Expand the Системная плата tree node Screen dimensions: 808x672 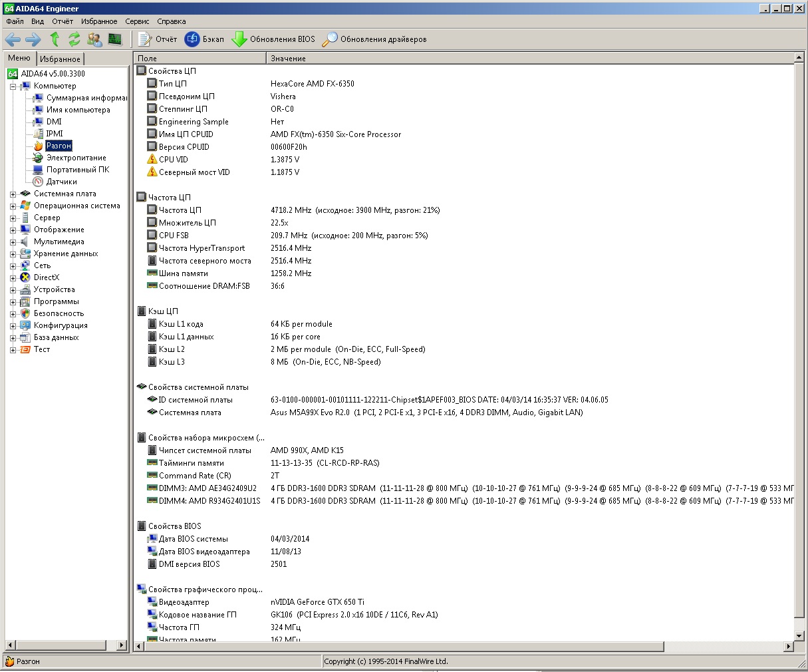pyautogui.click(x=13, y=194)
